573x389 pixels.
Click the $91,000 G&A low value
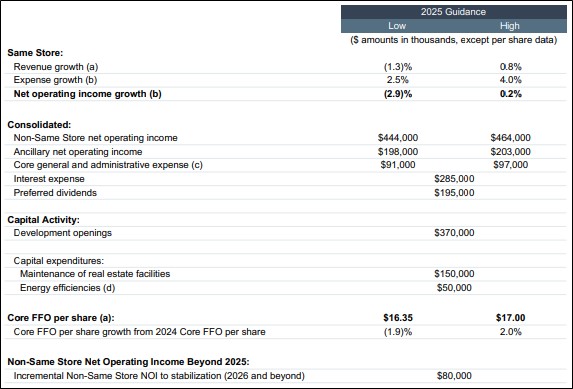[x=398, y=165]
